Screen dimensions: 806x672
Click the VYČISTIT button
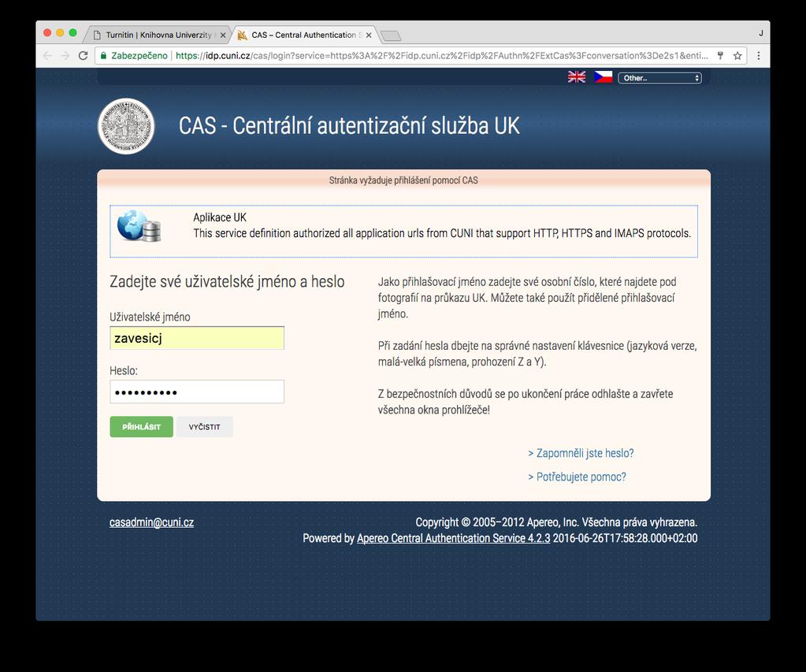tap(205, 427)
